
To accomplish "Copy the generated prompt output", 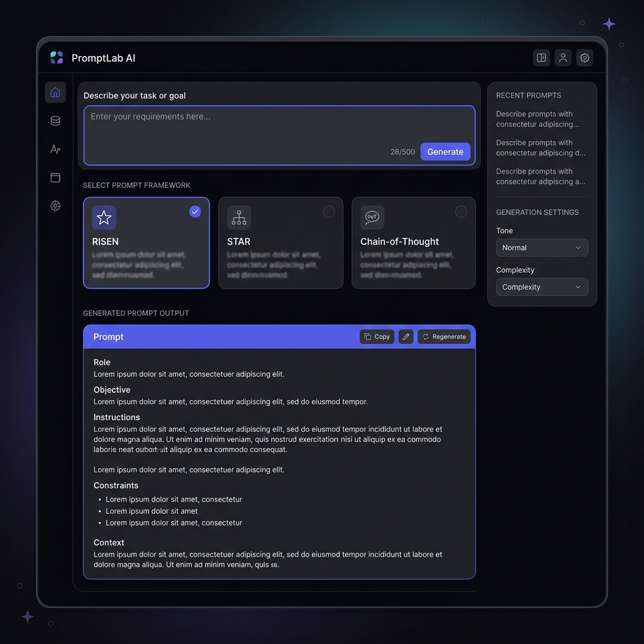I will 376,336.
